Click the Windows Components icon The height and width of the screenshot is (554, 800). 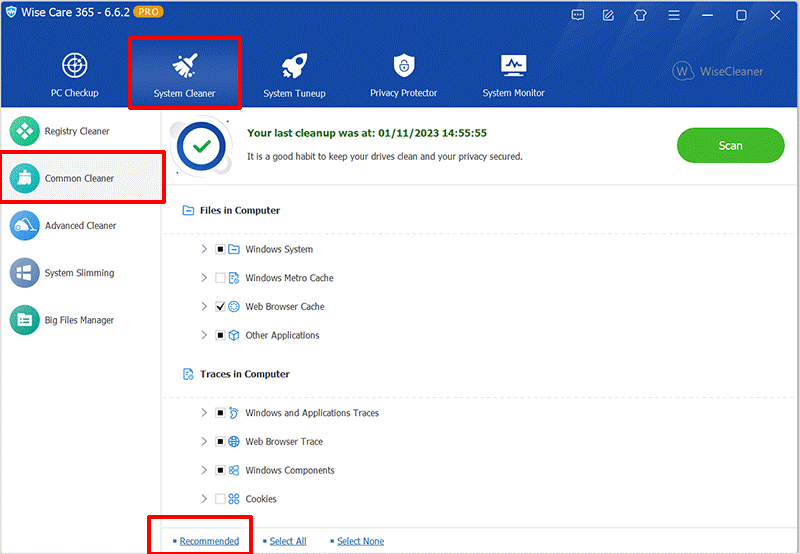234,470
